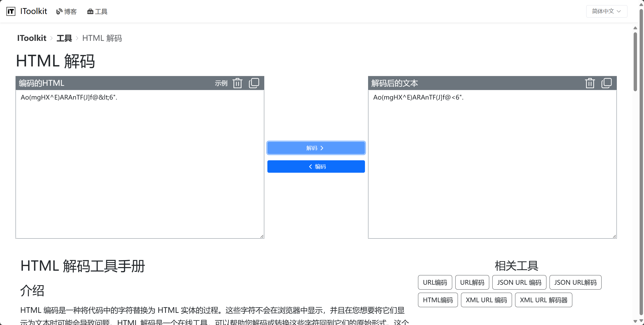Viewport: 644px width, 325px height.
Task: Go to IToolkit breadcrumb home link
Action: pyautogui.click(x=32, y=38)
